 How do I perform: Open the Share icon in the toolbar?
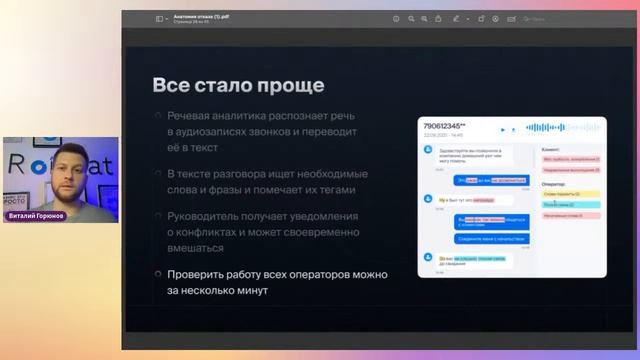pos(438,19)
